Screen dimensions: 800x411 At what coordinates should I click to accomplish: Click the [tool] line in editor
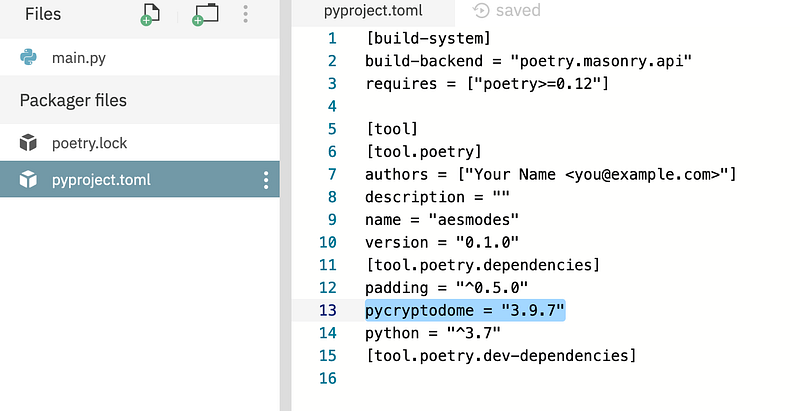[x=392, y=129]
